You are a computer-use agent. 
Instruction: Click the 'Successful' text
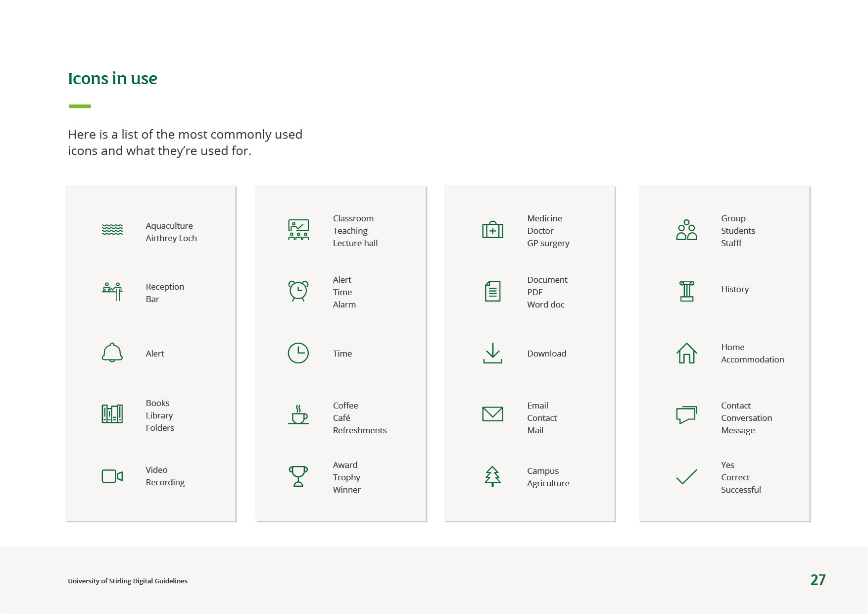point(741,490)
